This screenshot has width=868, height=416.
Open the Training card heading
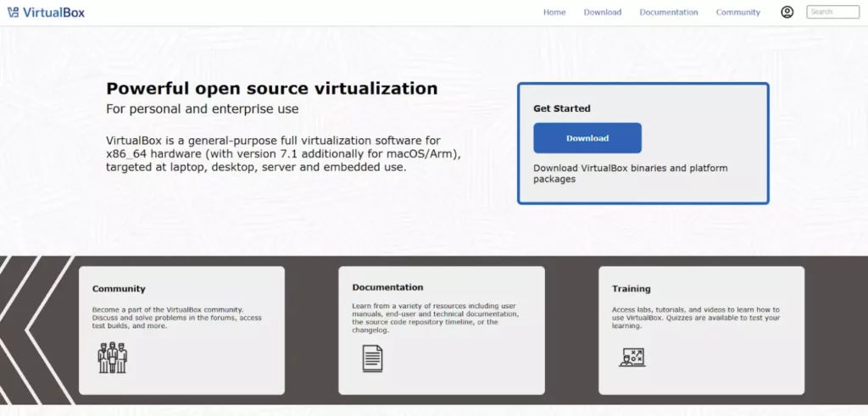click(x=631, y=289)
